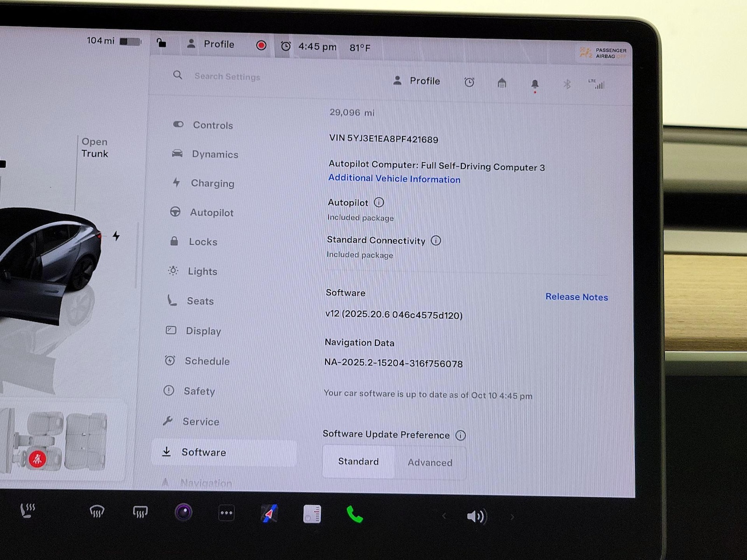The width and height of the screenshot is (747, 560).
Task: Toggle the door lock icon
Action: 161,43
